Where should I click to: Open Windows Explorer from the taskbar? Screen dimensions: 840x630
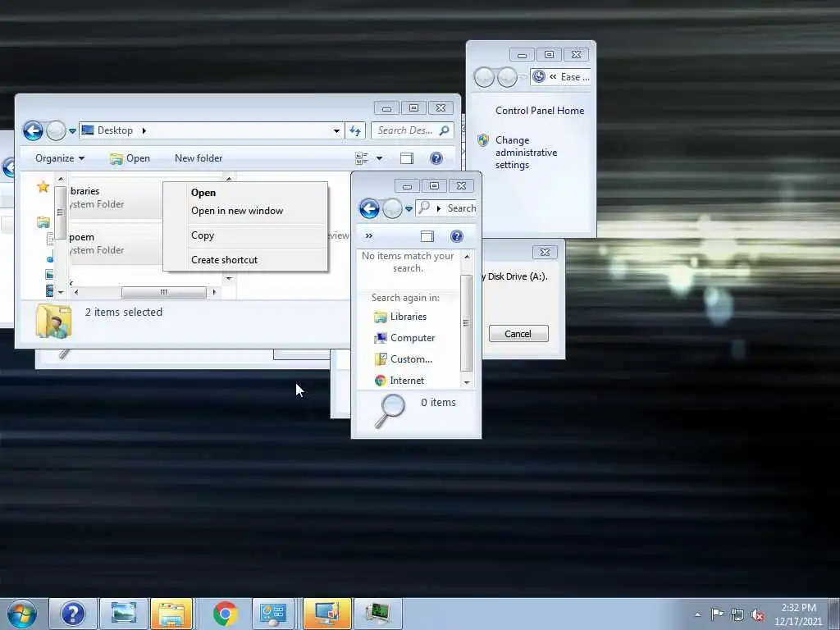(171, 614)
